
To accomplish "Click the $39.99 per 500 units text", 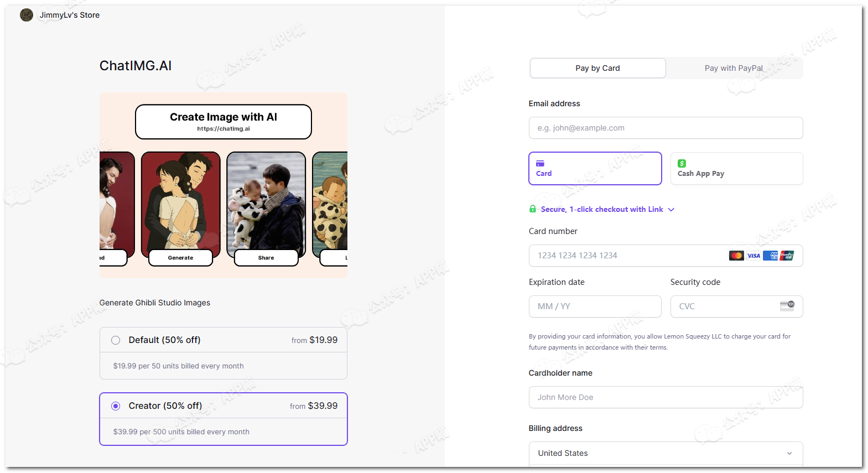I will (x=181, y=432).
